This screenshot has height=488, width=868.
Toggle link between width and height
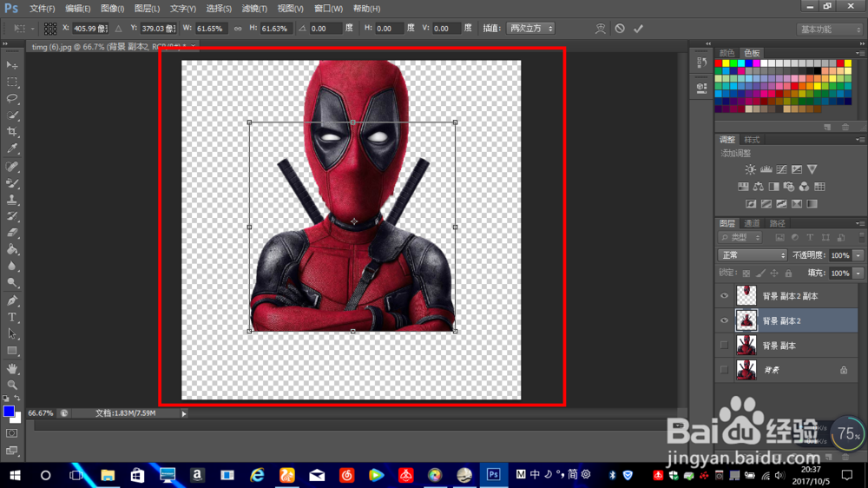coord(238,29)
